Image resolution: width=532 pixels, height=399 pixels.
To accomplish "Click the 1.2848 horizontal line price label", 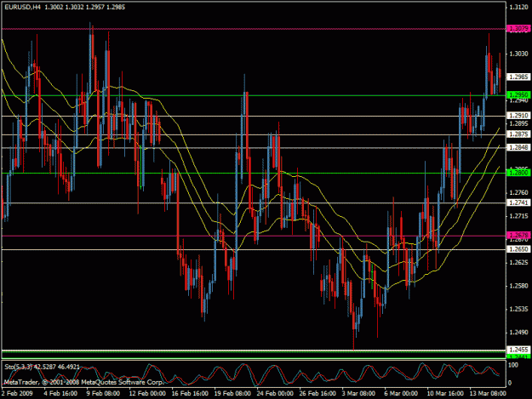I will pyautogui.click(x=518, y=147).
